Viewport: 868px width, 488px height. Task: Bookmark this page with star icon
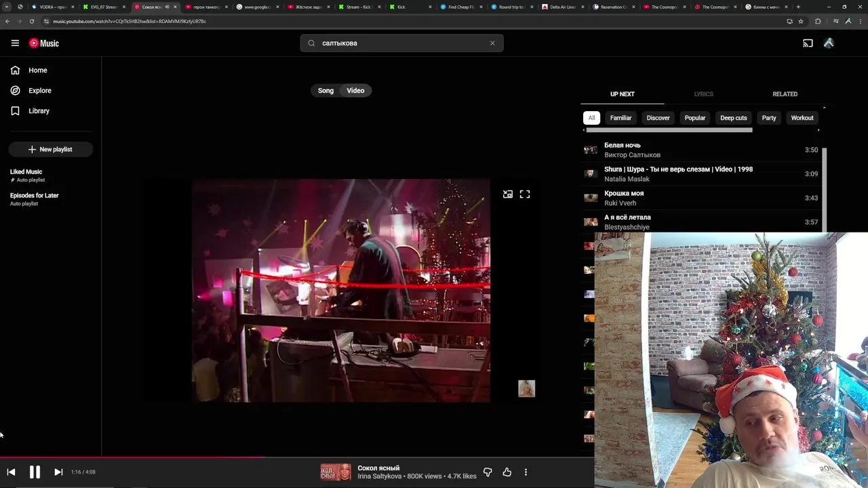point(801,21)
